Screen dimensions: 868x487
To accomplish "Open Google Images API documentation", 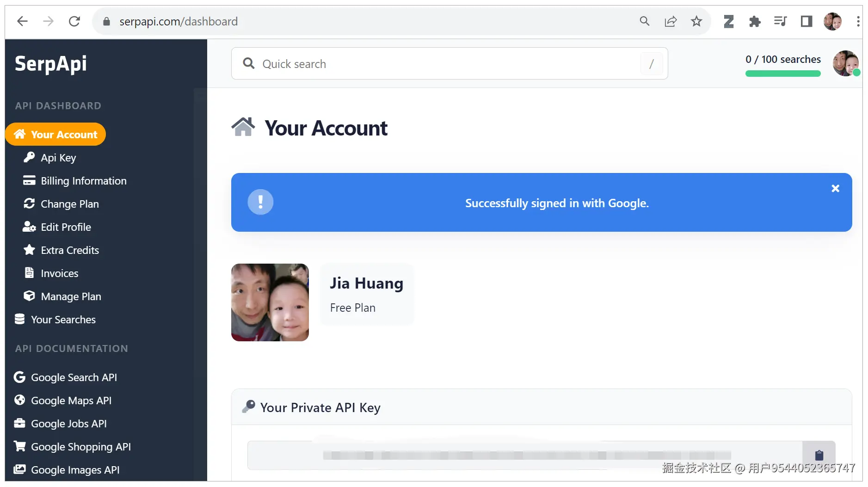I will pyautogui.click(x=75, y=470).
